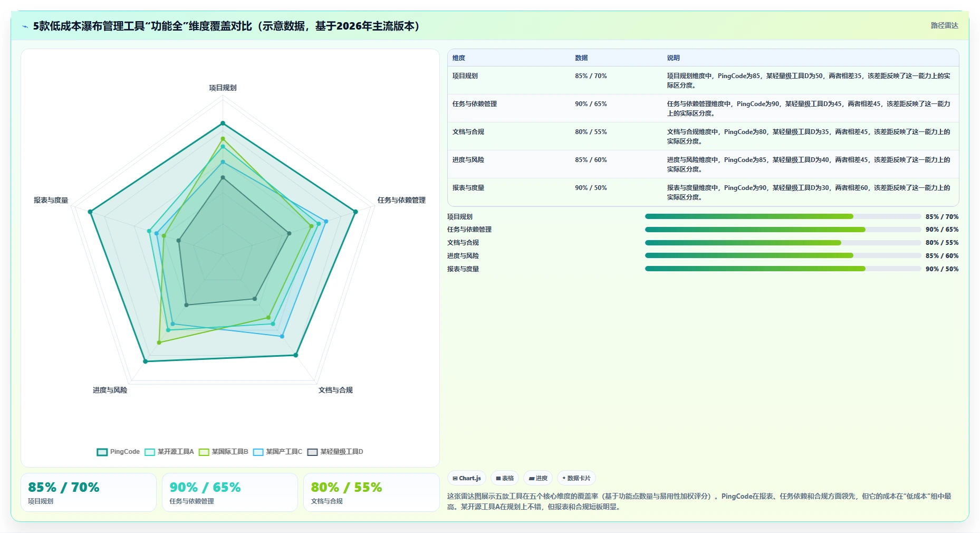Click PingCode's radar point on 文档与合规 axis
This screenshot has height=533, width=980.
coord(296,355)
